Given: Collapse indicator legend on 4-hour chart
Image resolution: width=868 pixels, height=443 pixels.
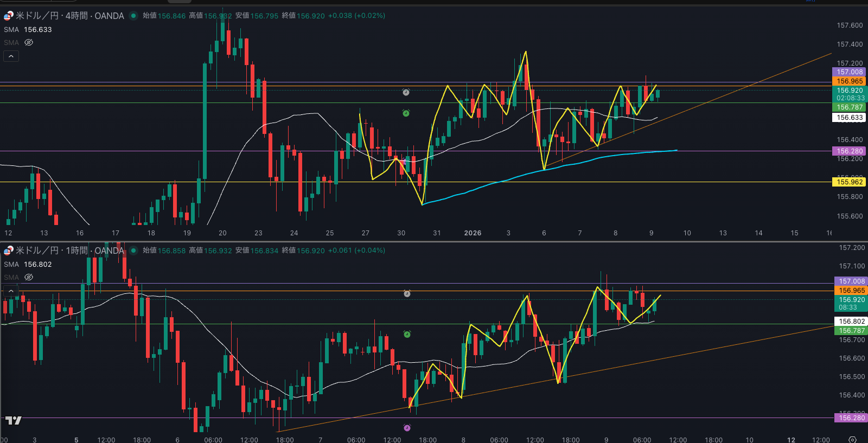Looking at the screenshot, I should (x=11, y=56).
